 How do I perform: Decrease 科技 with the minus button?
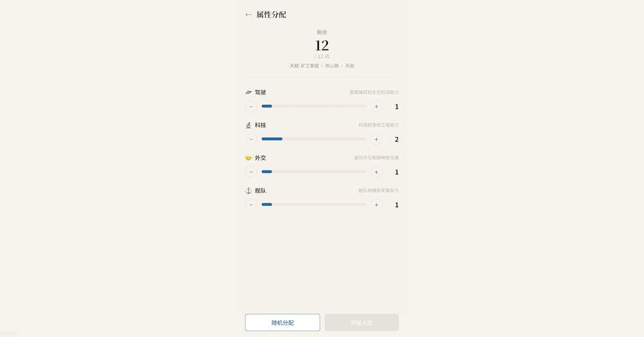[251, 140]
